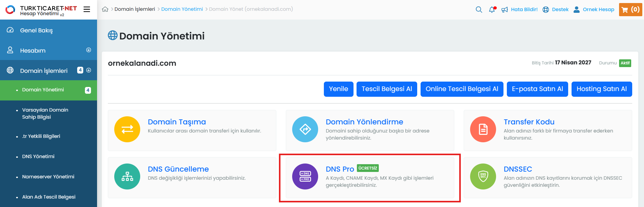Screen dimensions: 644x207
Task: Click the home breadcrumb icon
Action: 105,9
